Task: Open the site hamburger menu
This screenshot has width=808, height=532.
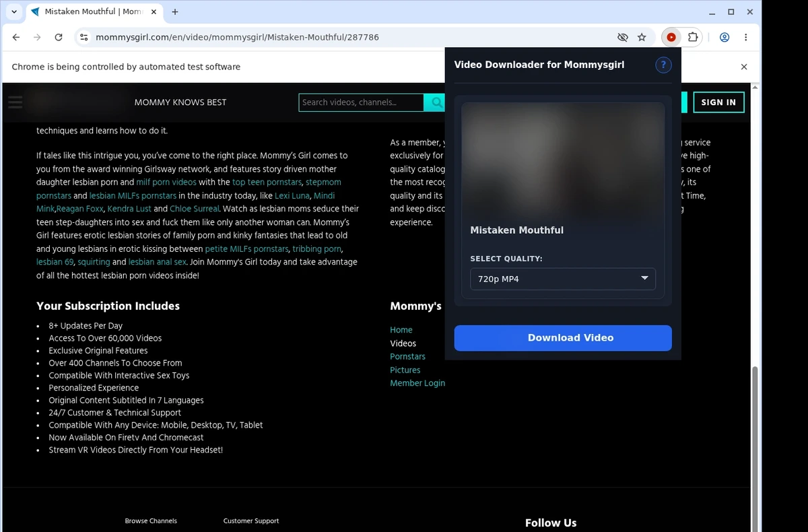Action: [15, 102]
